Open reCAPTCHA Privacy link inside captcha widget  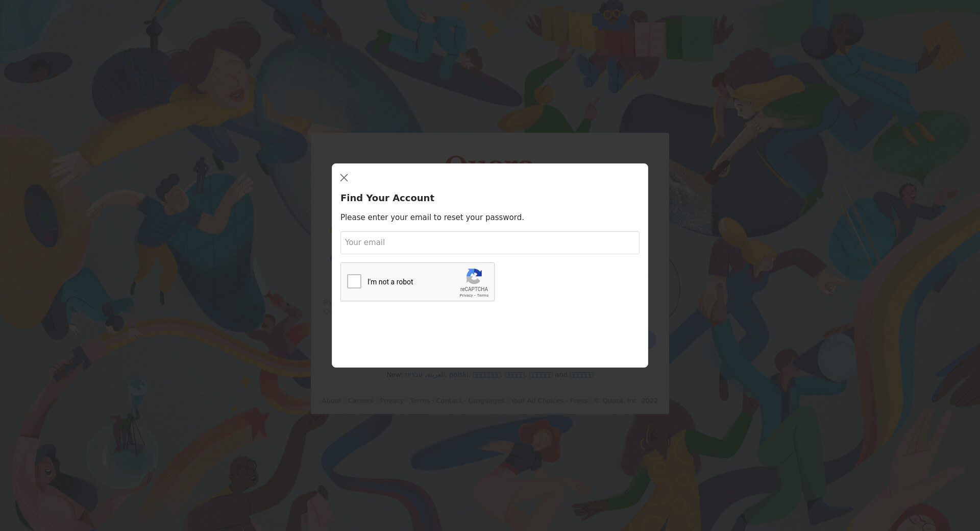pyautogui.click(x=465, y=296)
